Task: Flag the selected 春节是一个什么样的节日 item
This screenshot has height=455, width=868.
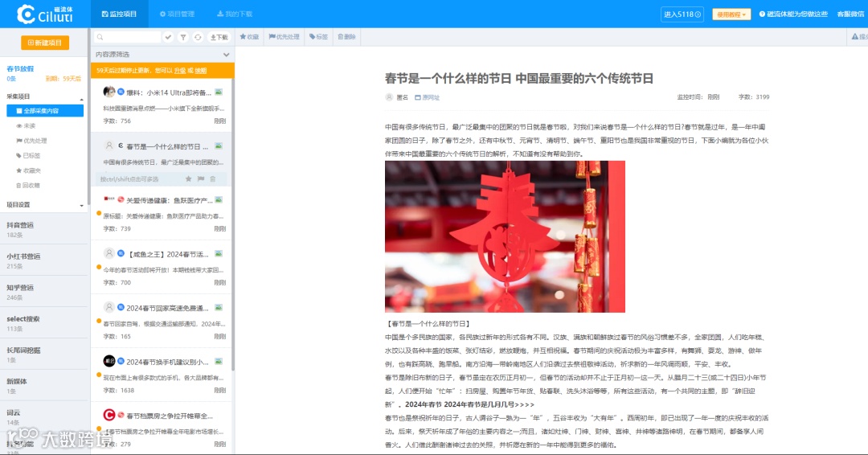Action: pos(201,178)
